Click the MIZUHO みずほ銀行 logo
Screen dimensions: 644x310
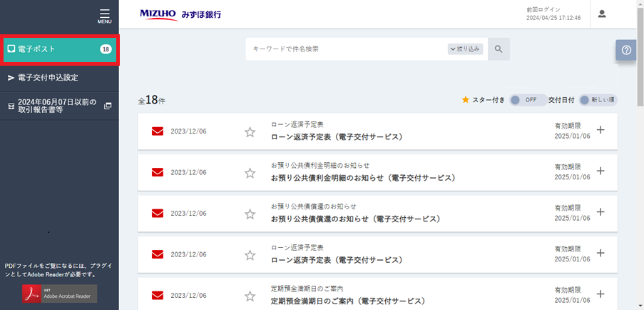(x=180, y=14)
